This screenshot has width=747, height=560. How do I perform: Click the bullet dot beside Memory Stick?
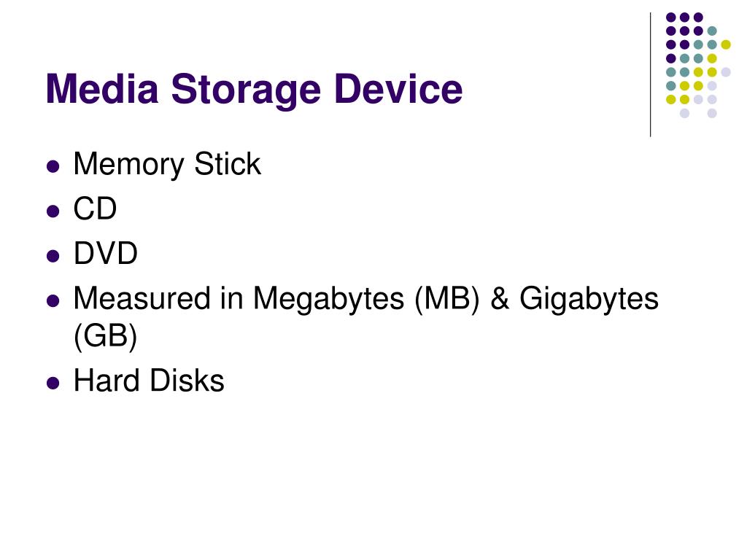53,167
